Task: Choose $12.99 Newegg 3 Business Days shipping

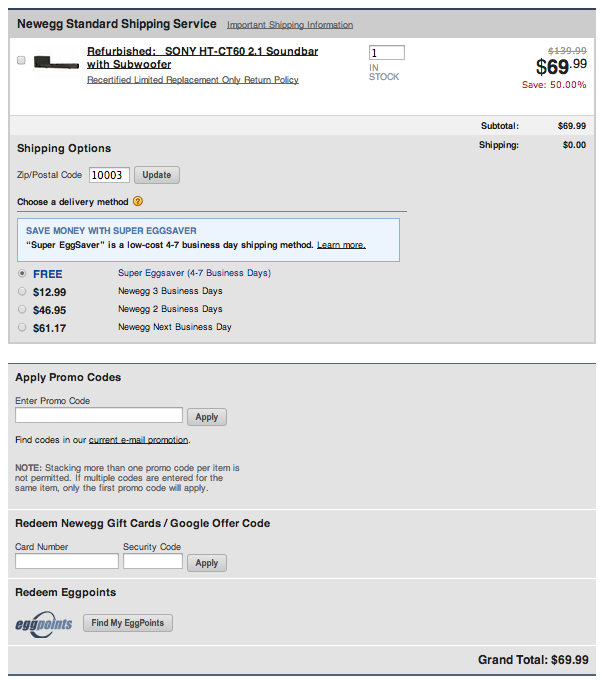Action: pyautogui.click(x=22, y=291)
